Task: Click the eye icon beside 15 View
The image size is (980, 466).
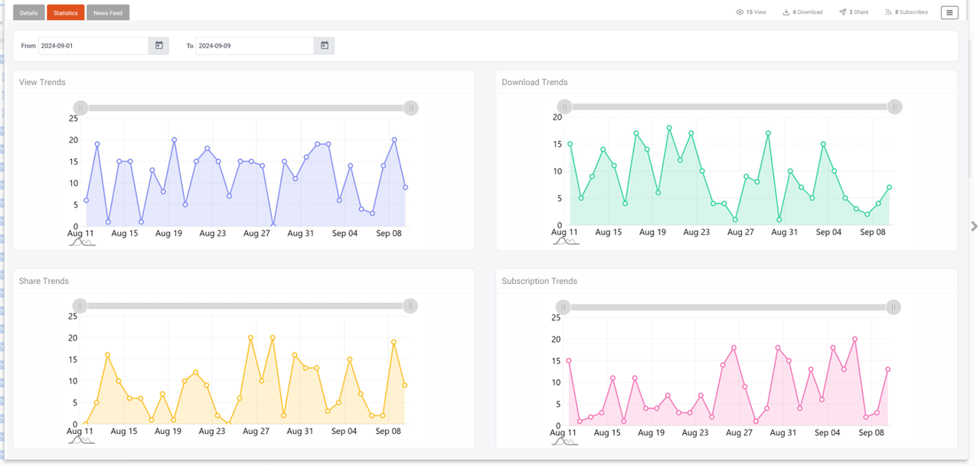Action: tap(740, 12)
